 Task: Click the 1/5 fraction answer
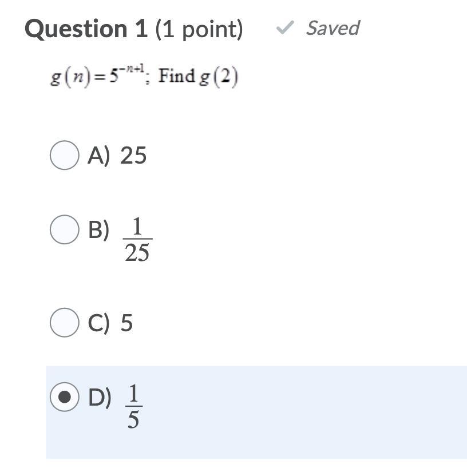133,407
